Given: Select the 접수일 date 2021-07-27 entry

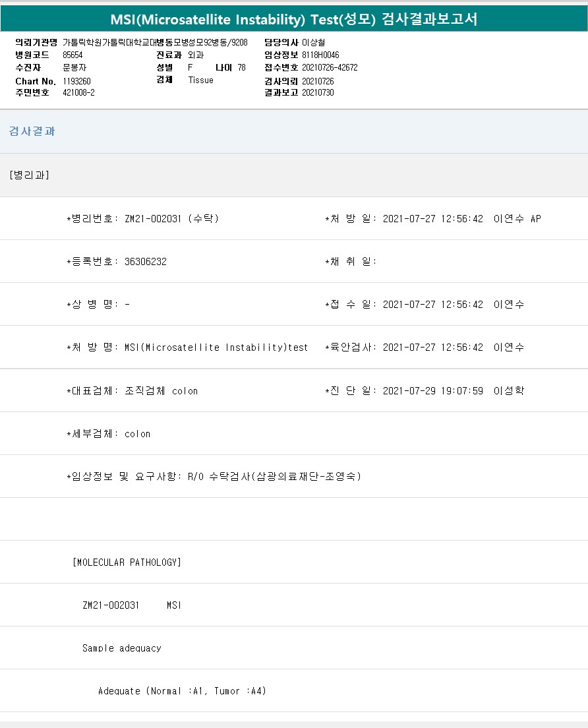Looking at the screenshot, I should click(425, 305).
